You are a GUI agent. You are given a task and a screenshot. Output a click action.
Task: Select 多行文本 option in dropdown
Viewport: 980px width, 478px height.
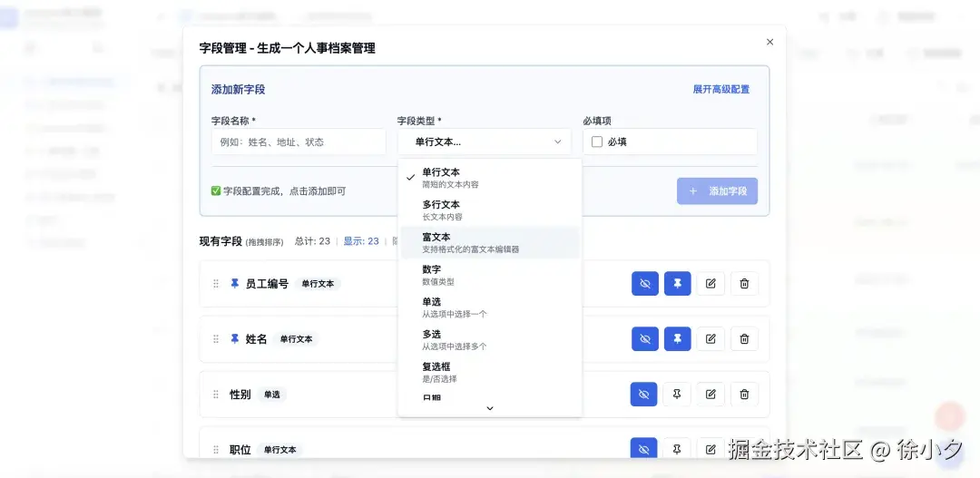(x=490, y=210)
